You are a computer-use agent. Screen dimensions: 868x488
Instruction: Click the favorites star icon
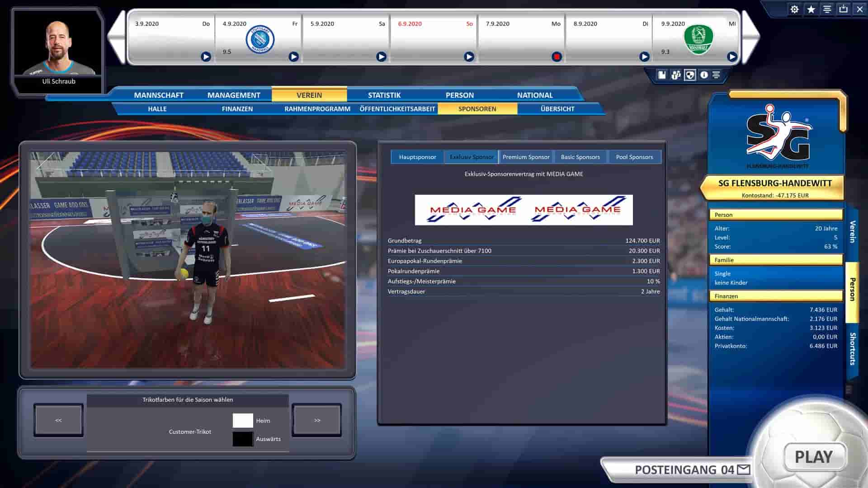(x=811, y=9)
